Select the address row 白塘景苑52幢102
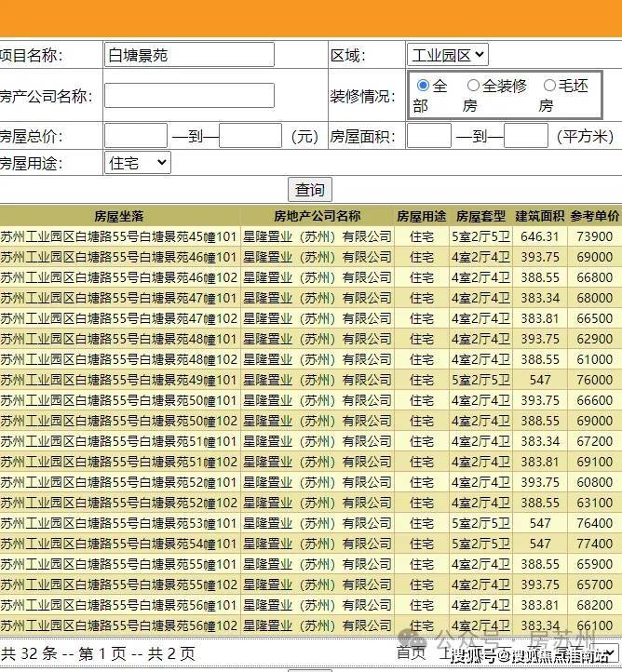The height and width of the screenshot is (672, 622). click(x=119, y=503)
